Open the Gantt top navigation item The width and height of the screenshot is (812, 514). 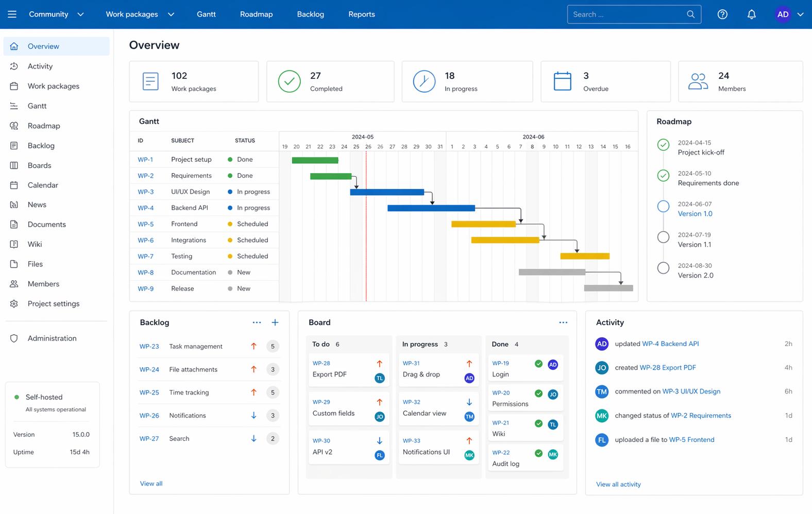[x=206, y=14]
